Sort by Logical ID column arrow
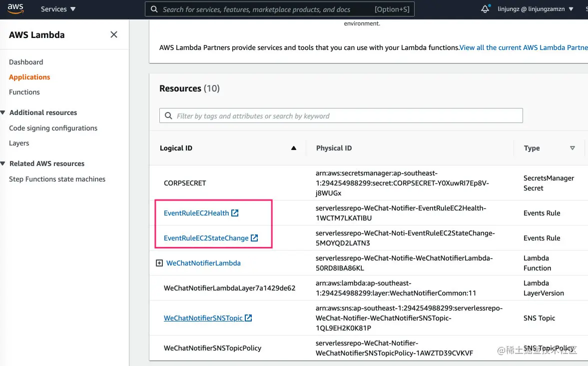The height and width of the screenshot is (366, 588). click(x=294, y=148)
